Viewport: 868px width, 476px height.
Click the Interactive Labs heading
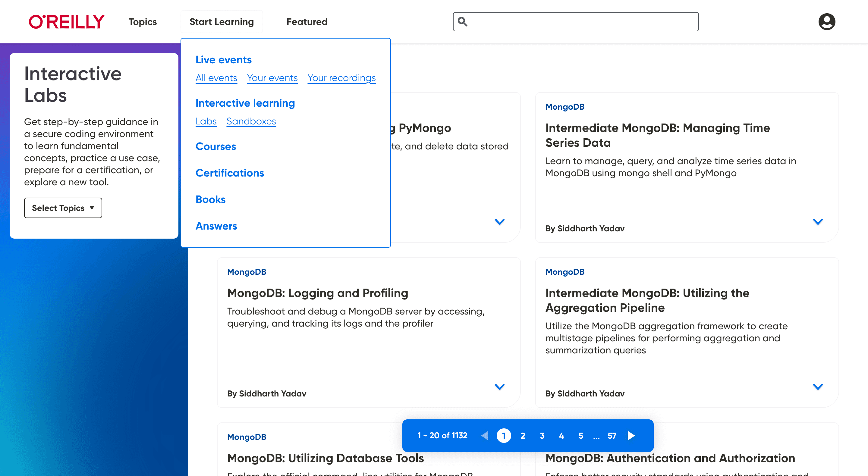point(73,85)
